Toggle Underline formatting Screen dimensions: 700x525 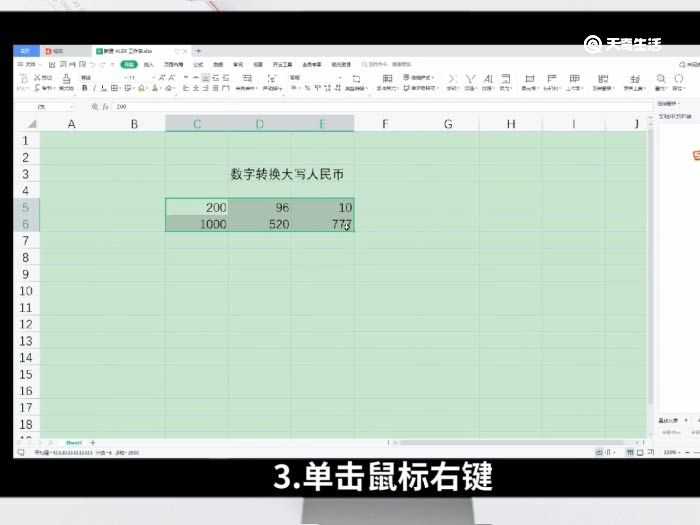point(103,88)
